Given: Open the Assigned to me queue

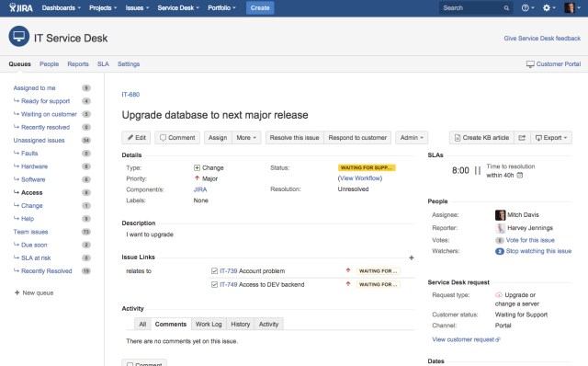Looking at the screenshot, I should 35,88.
